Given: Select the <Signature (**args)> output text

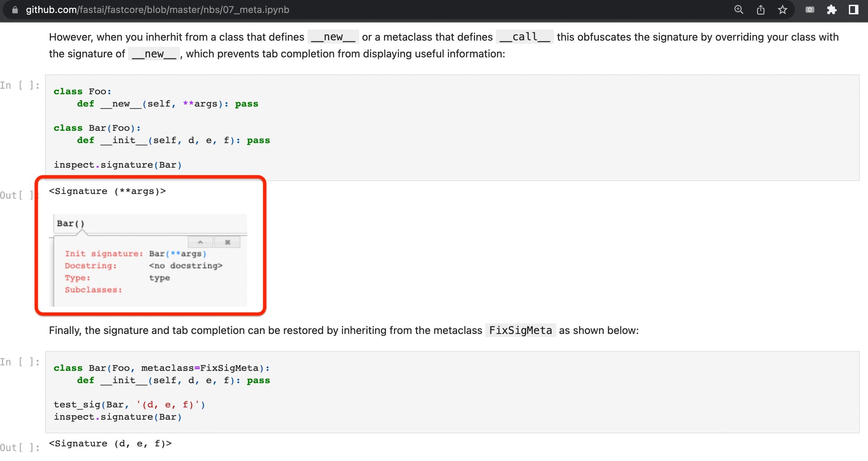Looking at the screenshot, I should (x=107, y=191).
